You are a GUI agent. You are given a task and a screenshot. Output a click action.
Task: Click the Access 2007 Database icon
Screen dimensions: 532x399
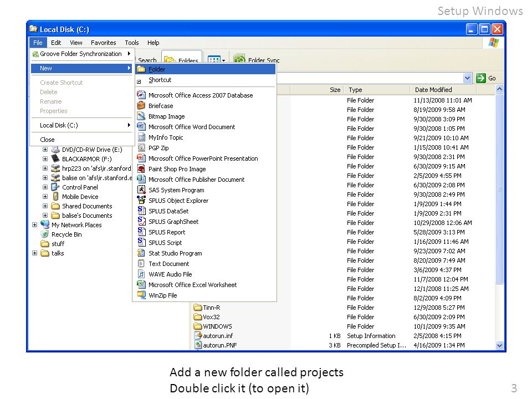pyautogui.click(x=141, y=95)
